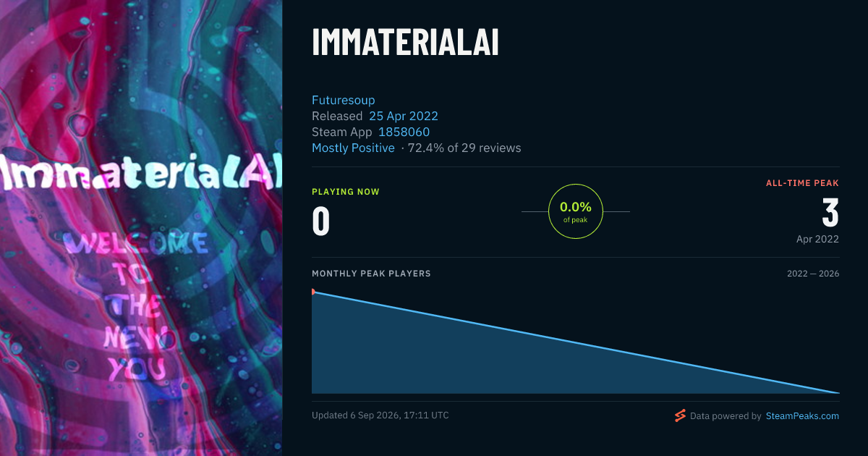Click the Monthly Peak Players label
The height and width of the screenshot is (456, 868).
click(371, 274)
